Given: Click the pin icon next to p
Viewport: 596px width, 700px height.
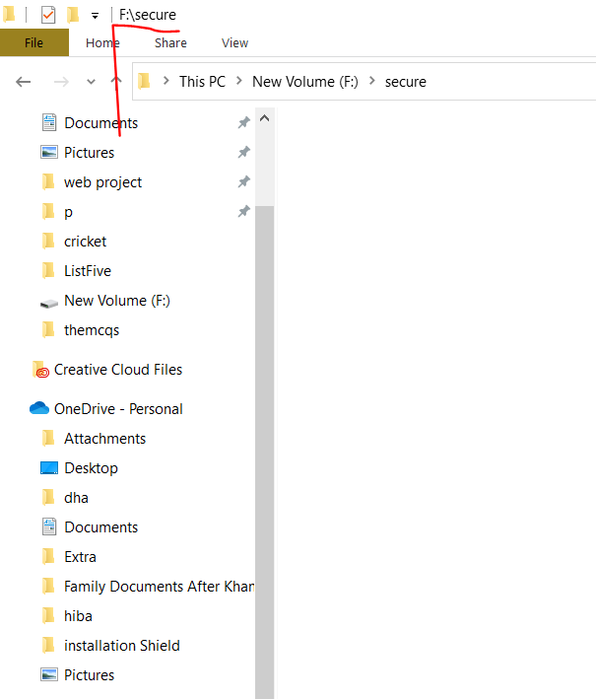Looking at the screenshot, I should tap(243, 211).
